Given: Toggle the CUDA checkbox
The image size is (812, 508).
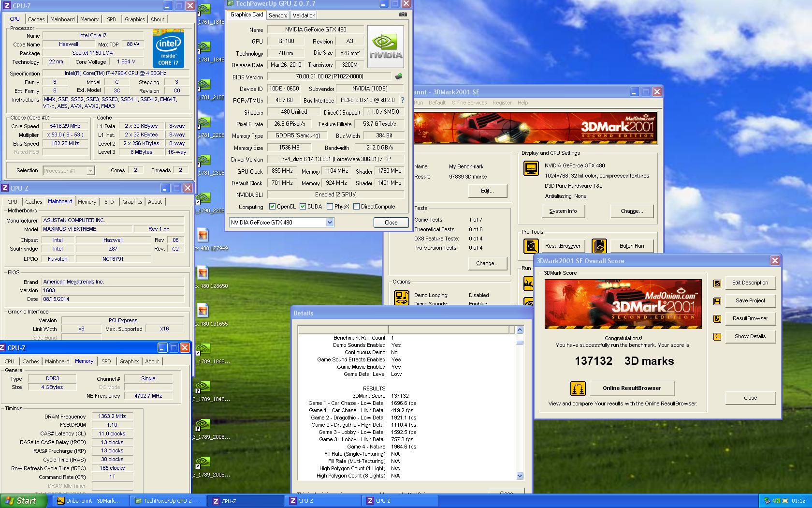Looking at the screenshot, I should click(303, 207).
